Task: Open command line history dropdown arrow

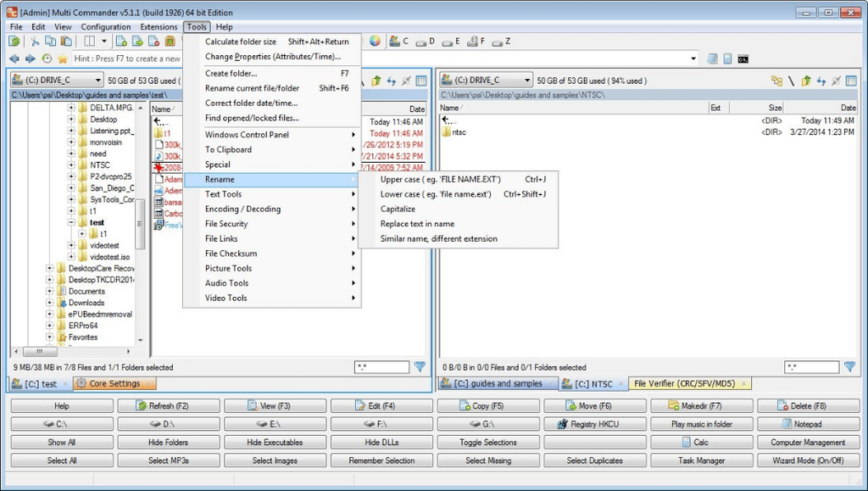Action: (693, 59)
